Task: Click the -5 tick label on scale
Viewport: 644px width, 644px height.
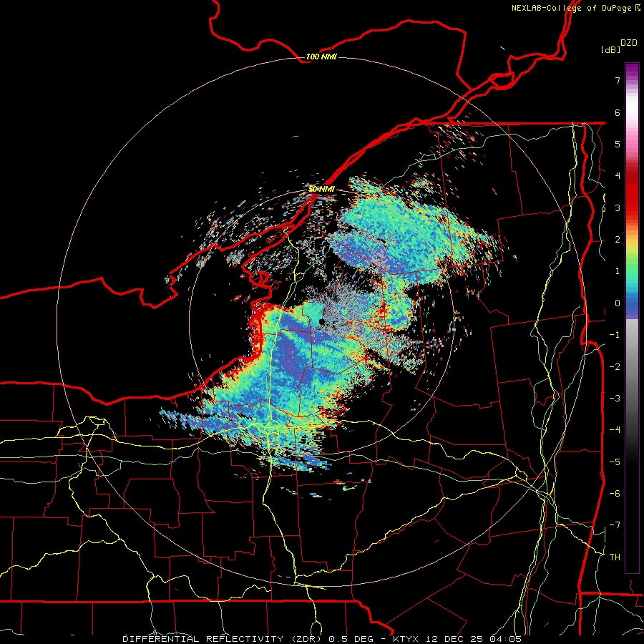Action: [615, 462]
